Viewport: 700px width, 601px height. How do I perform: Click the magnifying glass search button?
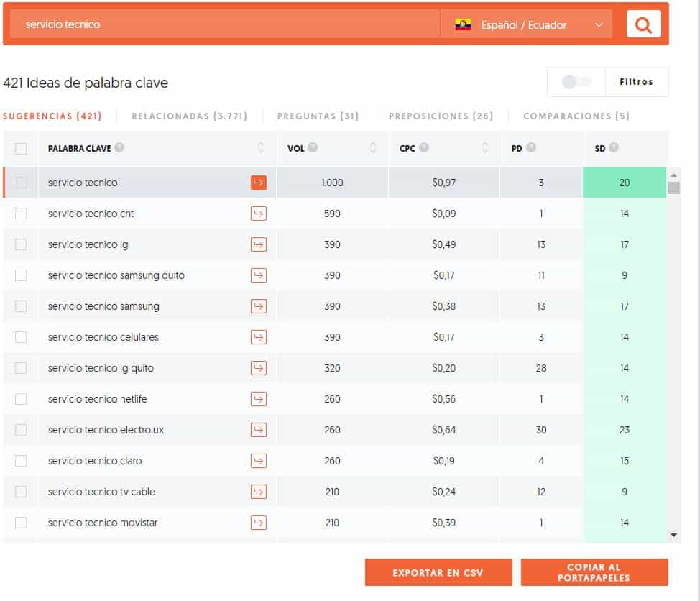(643, 24)
